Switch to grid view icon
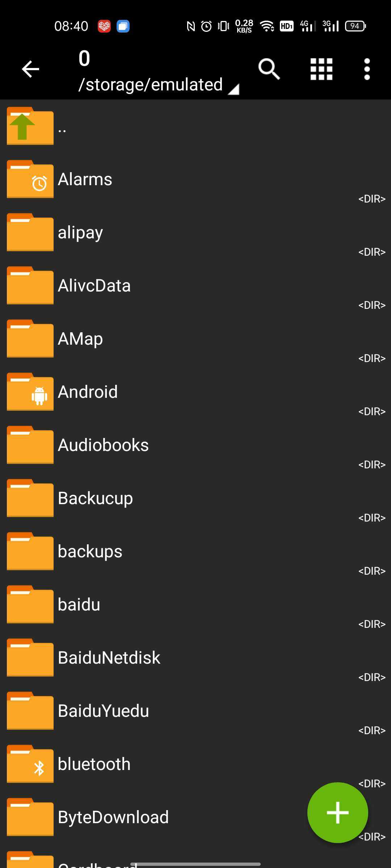This screenshot has width=391, height=868. (321, 69)
